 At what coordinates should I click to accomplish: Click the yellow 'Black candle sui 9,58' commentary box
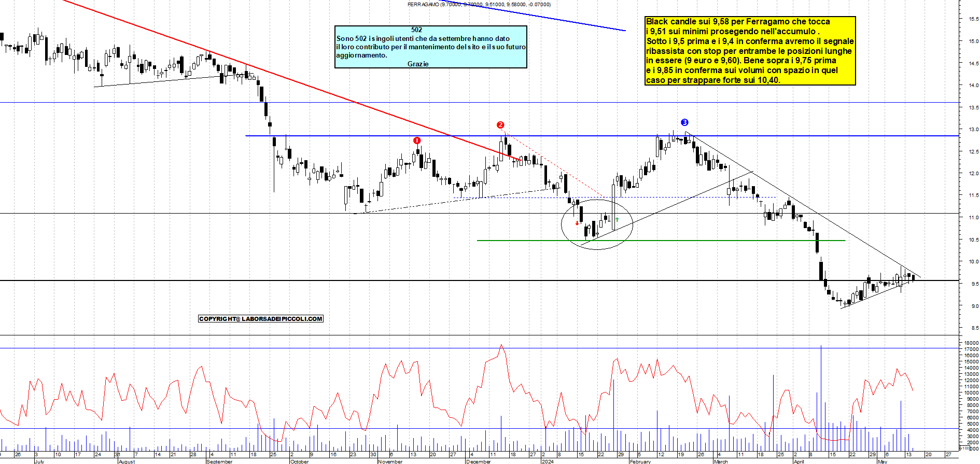[750, 51]
